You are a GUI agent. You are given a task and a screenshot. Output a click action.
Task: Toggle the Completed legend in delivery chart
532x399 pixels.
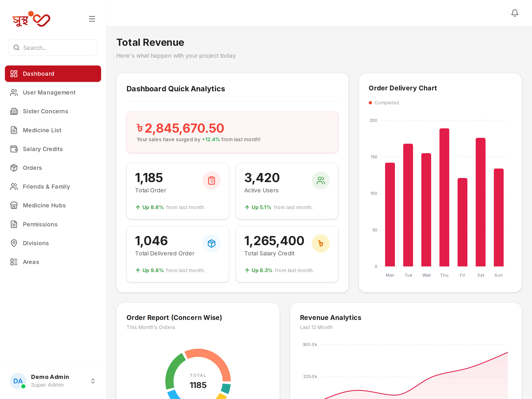point(384,103)
